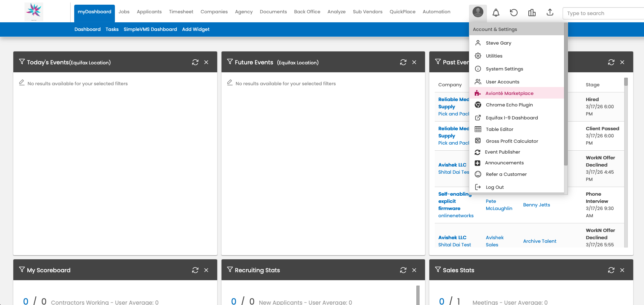
Task: Select Avionté Marketplace menu entry
Action: click(x=516, y=93)
